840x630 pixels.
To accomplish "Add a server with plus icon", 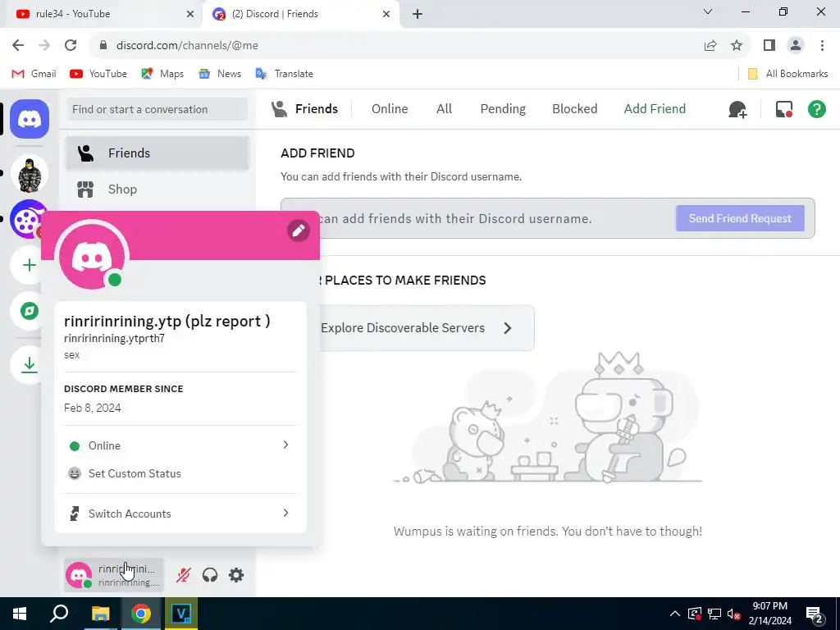I will point(30,265).
